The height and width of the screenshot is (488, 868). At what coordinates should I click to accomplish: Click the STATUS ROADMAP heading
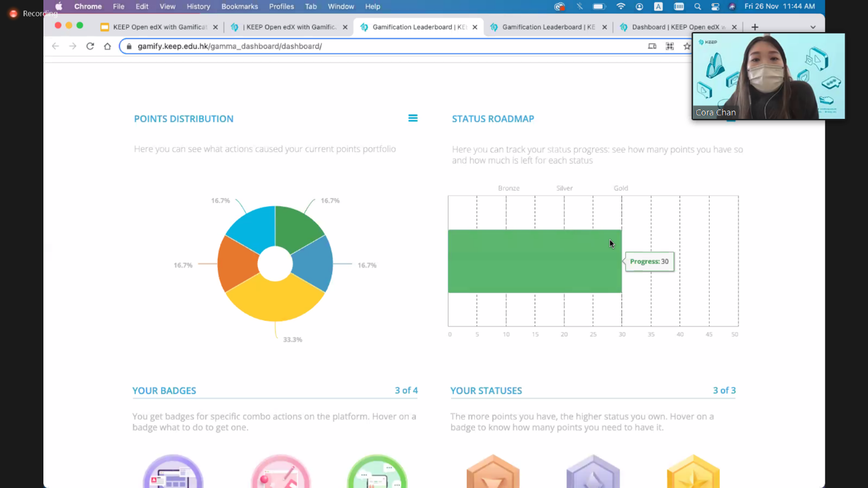coord(493,119)
